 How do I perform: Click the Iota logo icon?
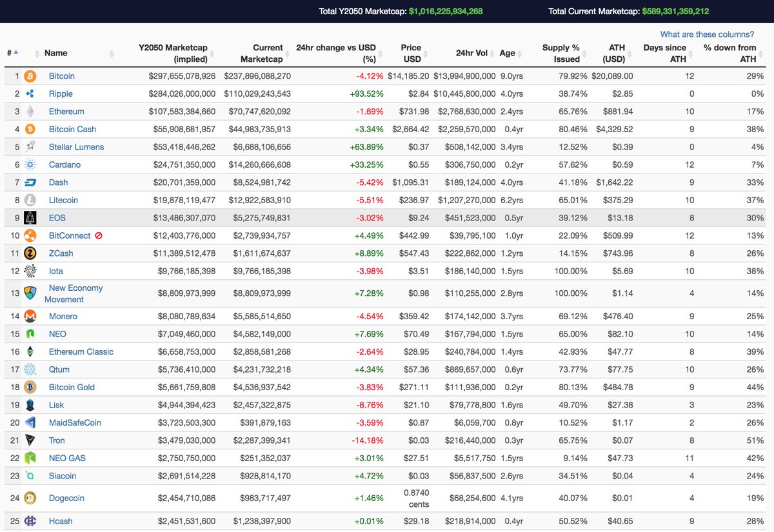(x=30, y=271)
